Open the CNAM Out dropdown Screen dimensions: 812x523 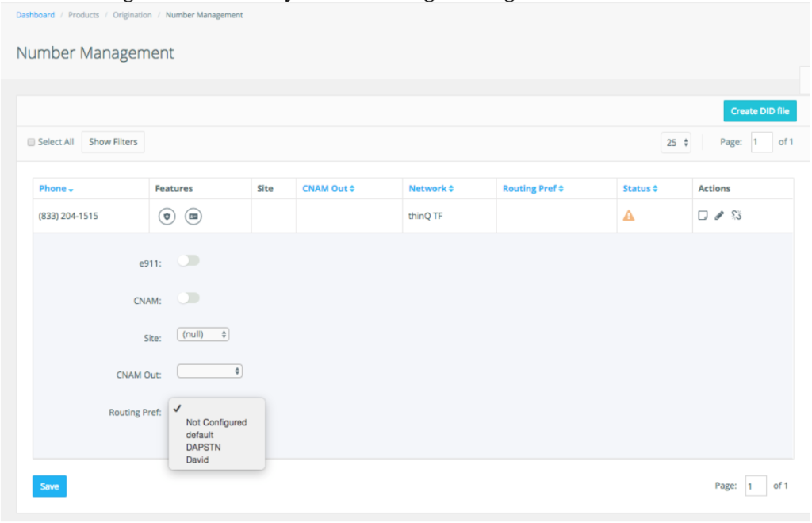pos(209,371)
